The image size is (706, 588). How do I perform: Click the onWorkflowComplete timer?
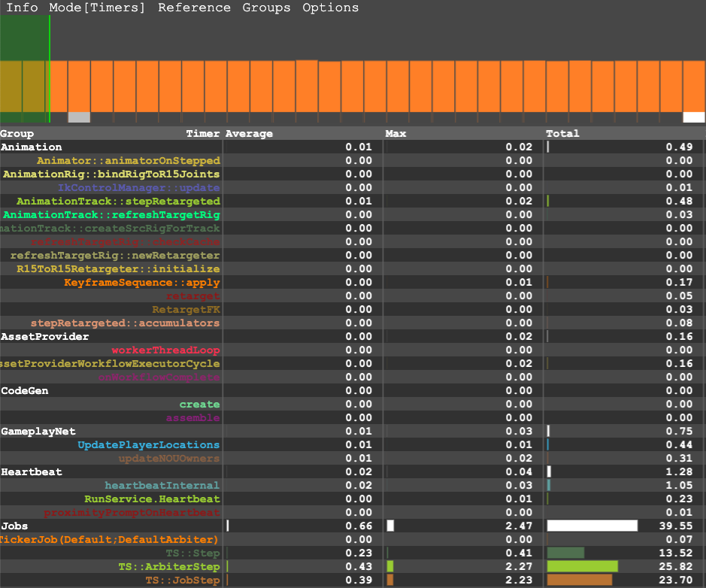[159, 377]
